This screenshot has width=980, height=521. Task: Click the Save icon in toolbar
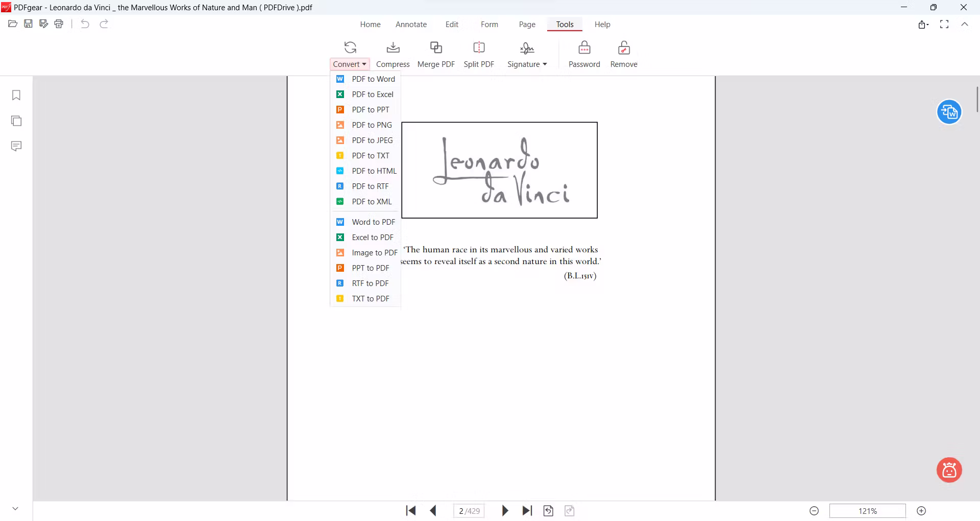pos(28,24)
